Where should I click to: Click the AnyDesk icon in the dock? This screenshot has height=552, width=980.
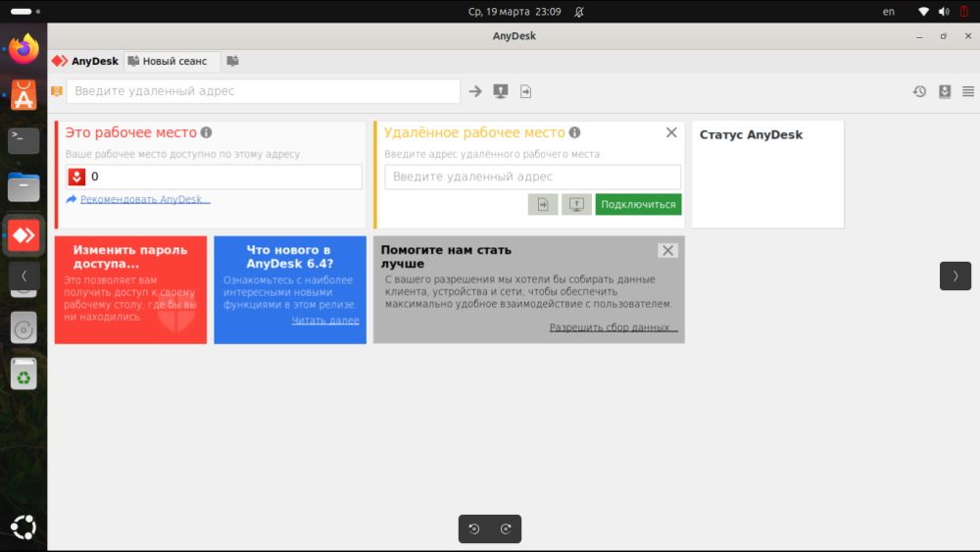pyautogui.click(x=24, y=235)
